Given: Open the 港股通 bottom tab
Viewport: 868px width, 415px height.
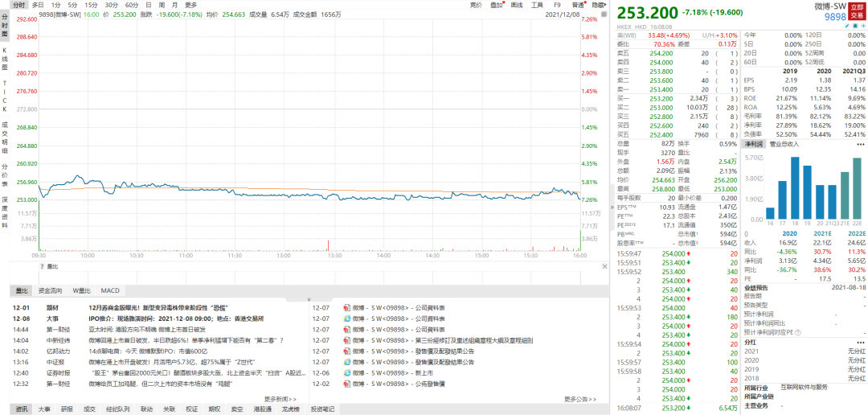Looking at the screenshot, I should click(262, 409).
